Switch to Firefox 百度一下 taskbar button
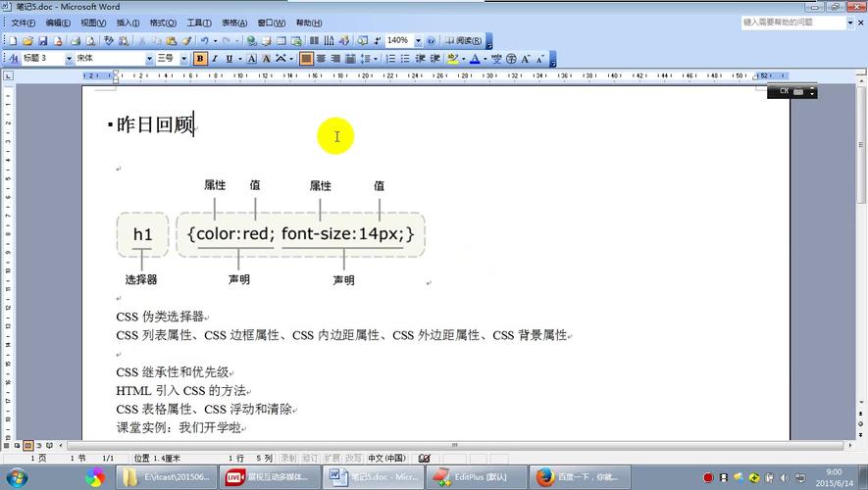The width and height of the screenshot is (868, 490). (582, 476)
